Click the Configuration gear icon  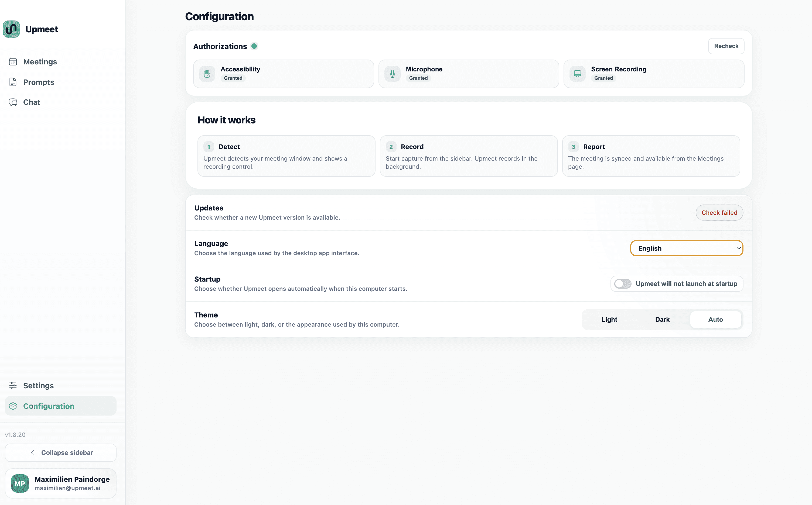coord(13,406)
